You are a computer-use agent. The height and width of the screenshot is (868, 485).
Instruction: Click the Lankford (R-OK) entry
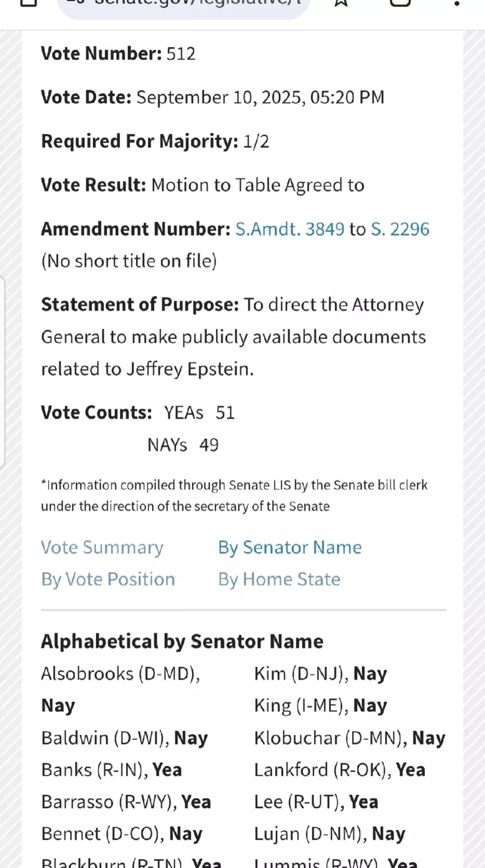(340, 770)
